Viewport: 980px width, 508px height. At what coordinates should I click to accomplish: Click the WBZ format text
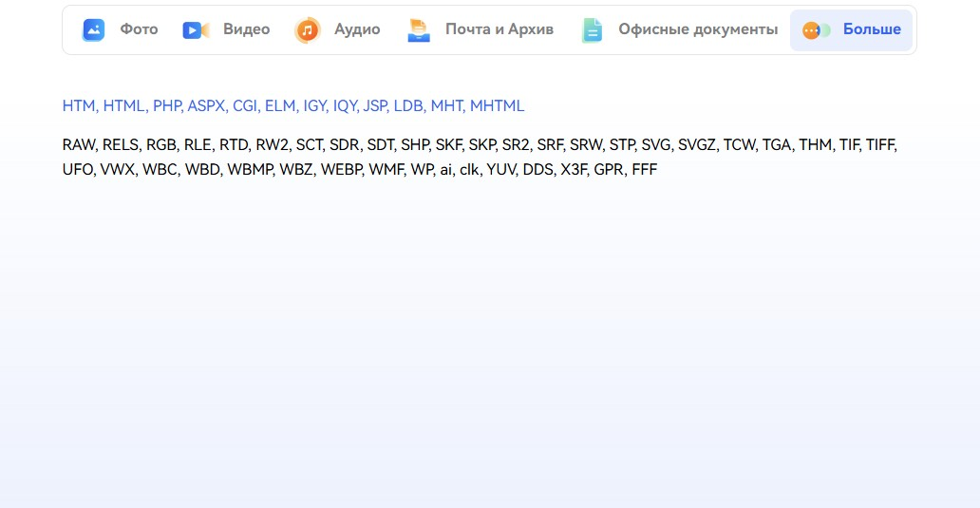click(x=295, y=170)
